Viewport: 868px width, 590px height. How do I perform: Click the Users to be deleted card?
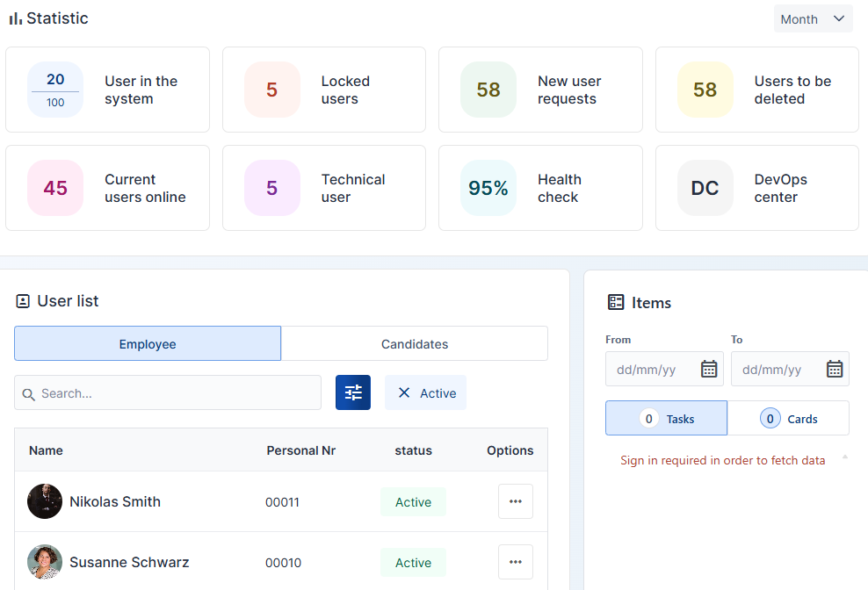(x=756, y=90)
